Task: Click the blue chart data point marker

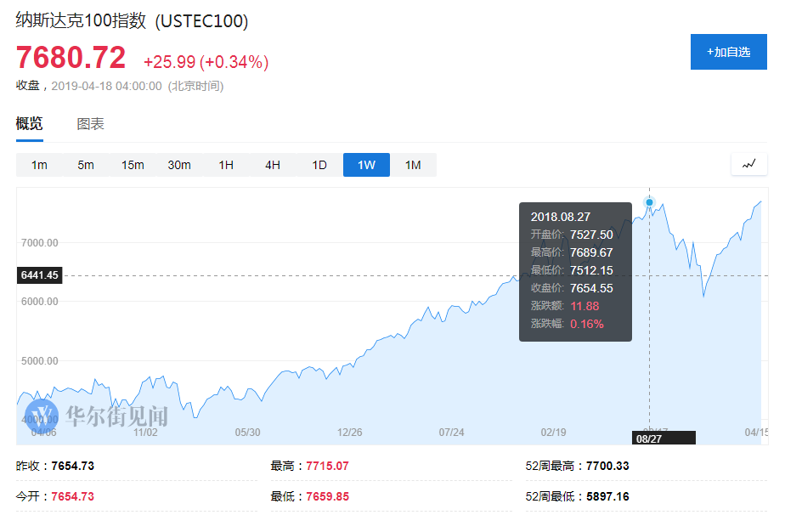Action: (649, 202)
